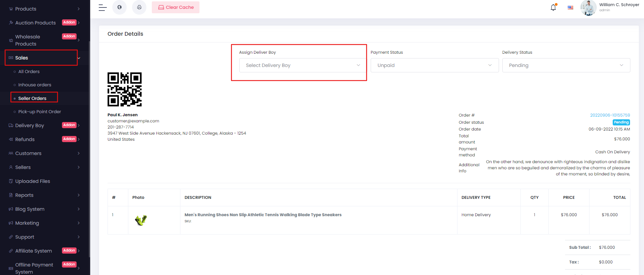
Task: Expand the Delivery Boy menu
Action: 45,125
